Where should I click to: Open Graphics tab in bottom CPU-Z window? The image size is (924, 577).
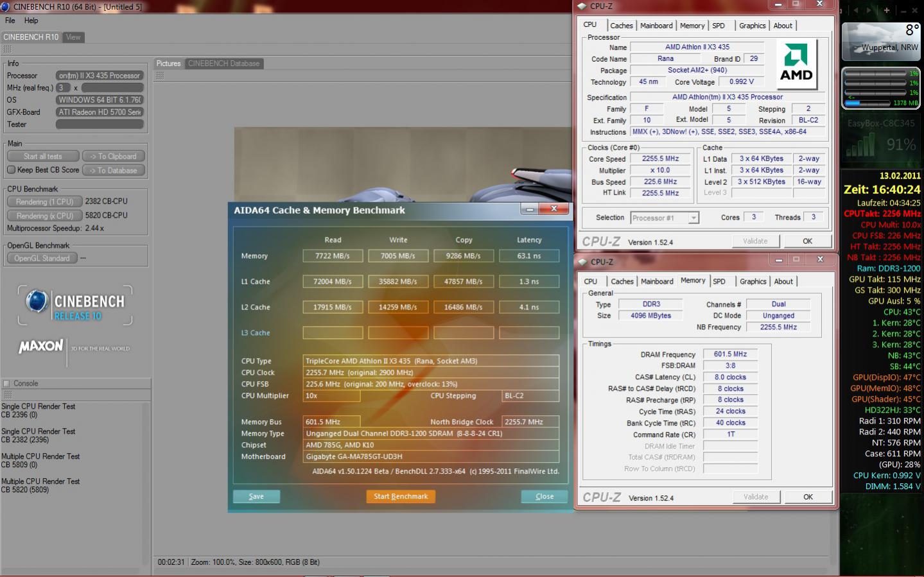(753, 282)
